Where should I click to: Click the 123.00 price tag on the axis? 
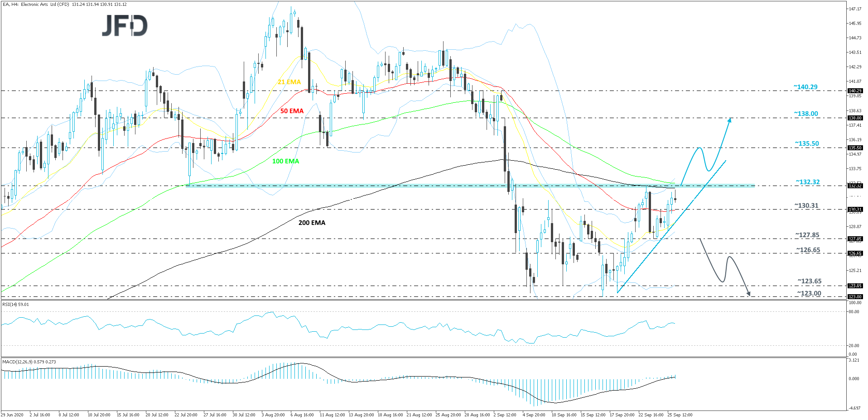[855, 297]
